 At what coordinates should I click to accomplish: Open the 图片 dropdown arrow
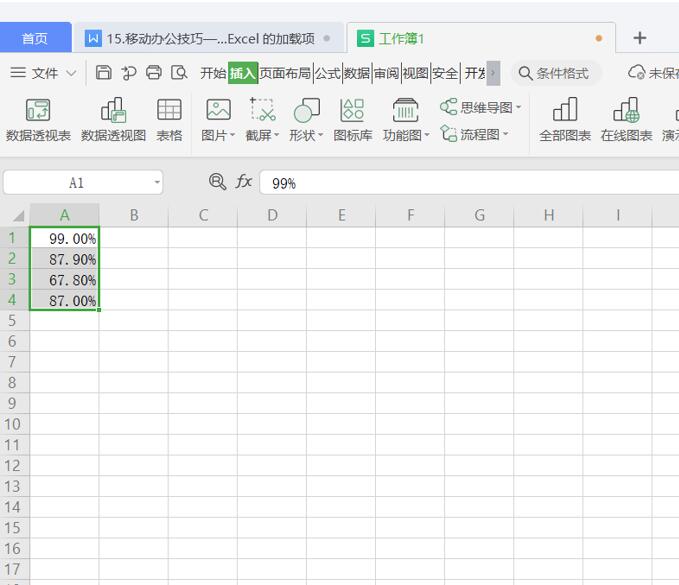tap(233, 135)
